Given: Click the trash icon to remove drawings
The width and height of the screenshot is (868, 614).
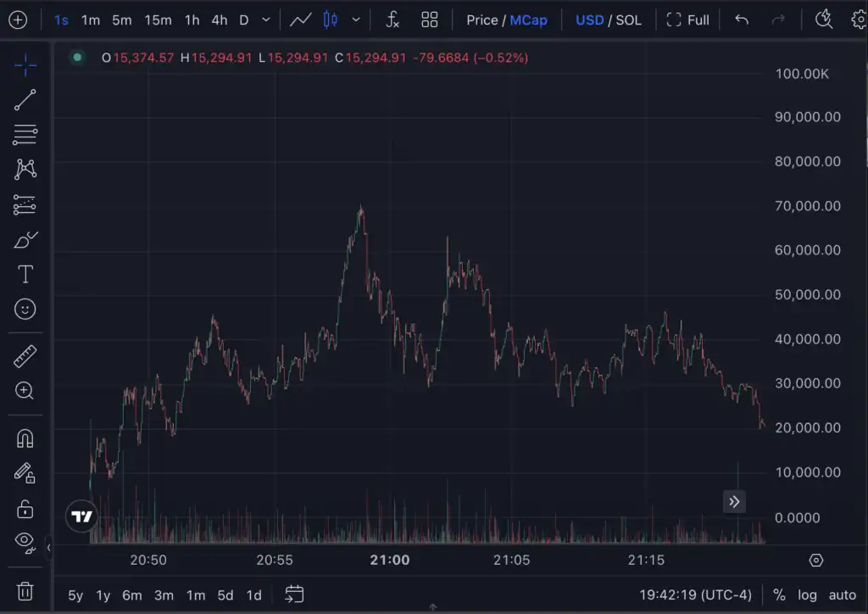Looking at the screenshot, I should tap(25, 590).
